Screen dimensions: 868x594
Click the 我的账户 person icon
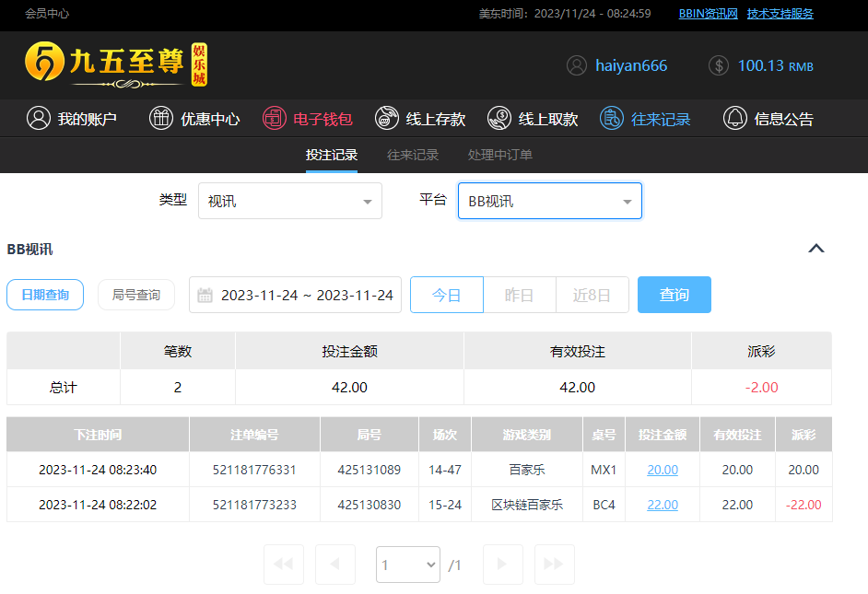pyautogui.click(x=38, y=119)
